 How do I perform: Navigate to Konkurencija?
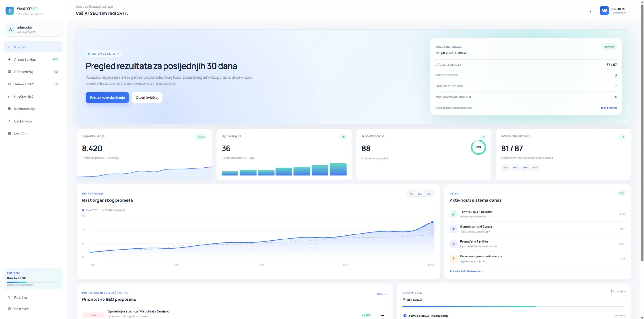tap(33, 109)
